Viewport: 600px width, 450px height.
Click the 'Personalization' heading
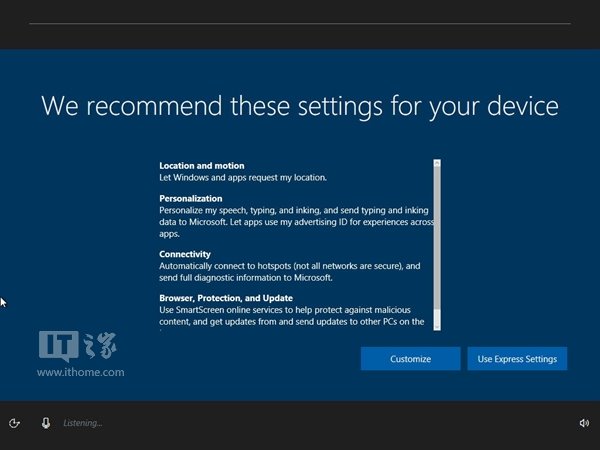point(191,199)
